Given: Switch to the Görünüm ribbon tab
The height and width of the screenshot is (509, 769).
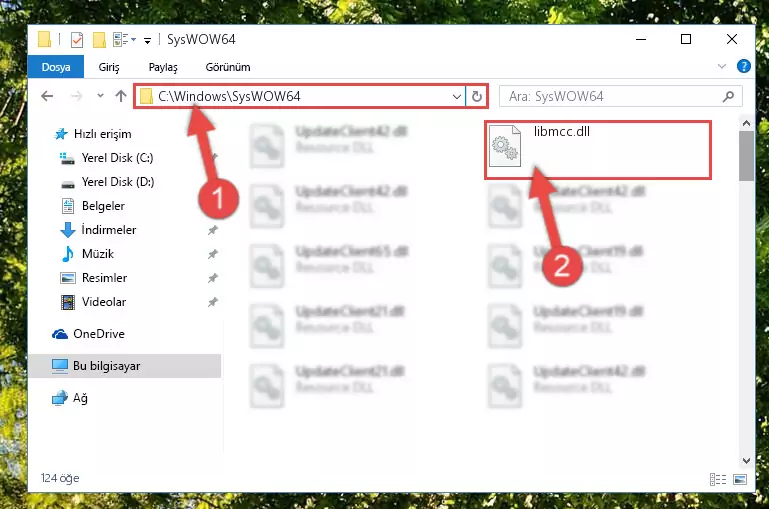Looking at the screenshot, I should pos(228,67).
